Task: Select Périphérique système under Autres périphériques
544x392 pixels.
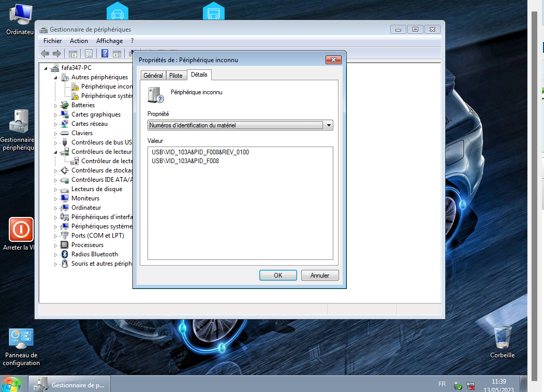Action: point(107,96)
